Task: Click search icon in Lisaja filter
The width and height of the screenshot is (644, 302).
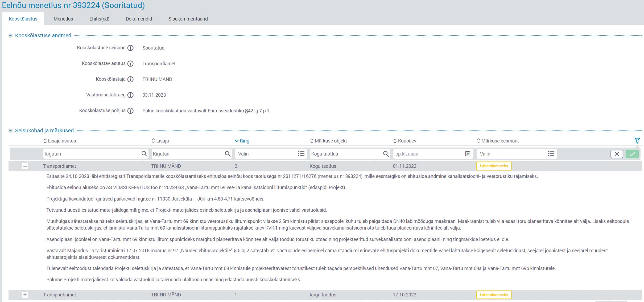Action: pos(228,154)
